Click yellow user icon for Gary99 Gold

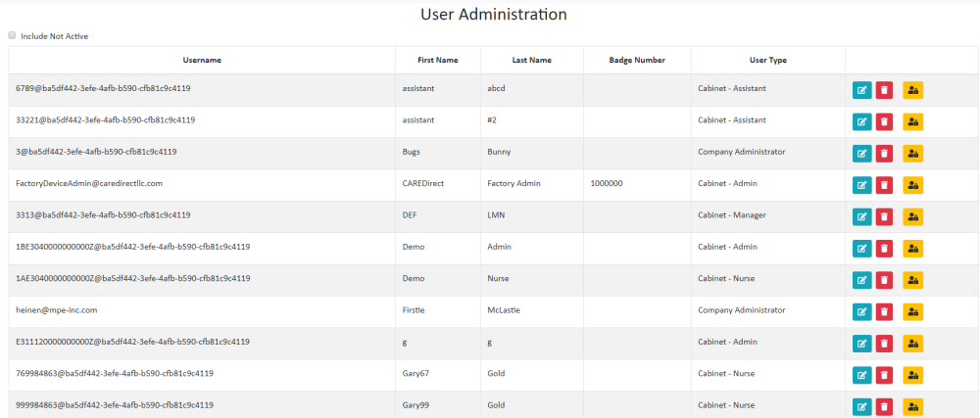point(912,406)
